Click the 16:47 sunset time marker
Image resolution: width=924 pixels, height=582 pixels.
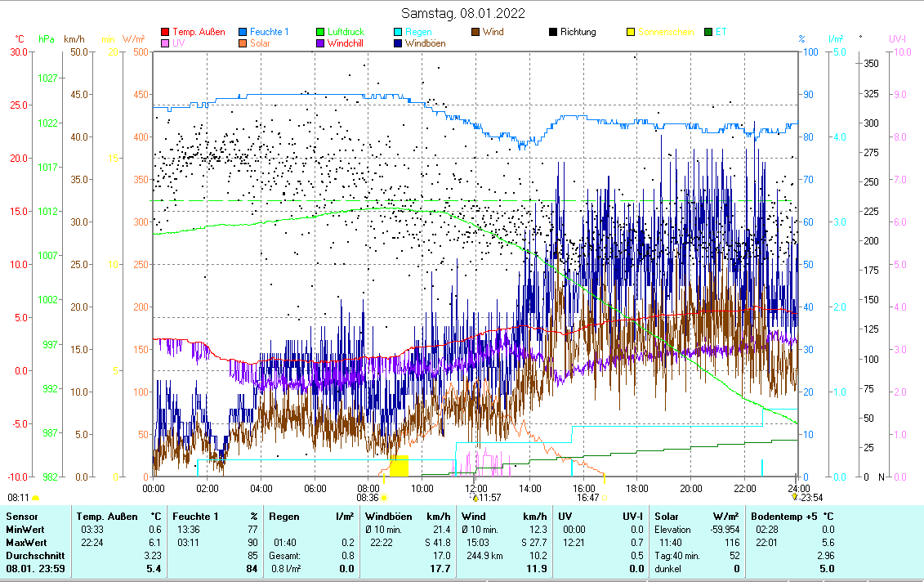tap(588, 497)
